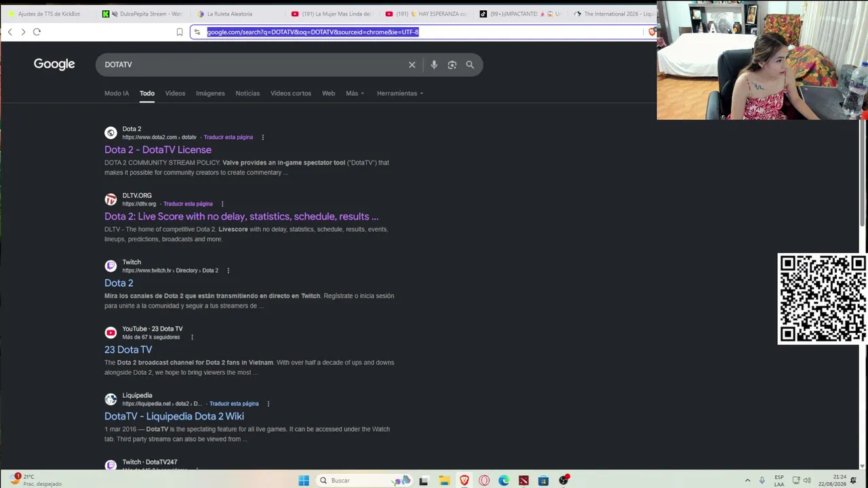Open the Windows Start menu
The image size is (868, 488).
coord(304,481)
